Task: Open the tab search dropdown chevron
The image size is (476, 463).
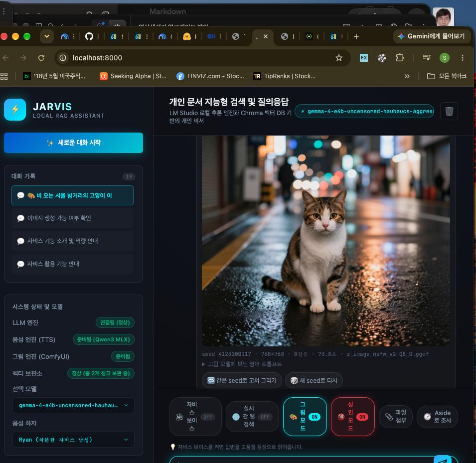Action: (47, 36)
